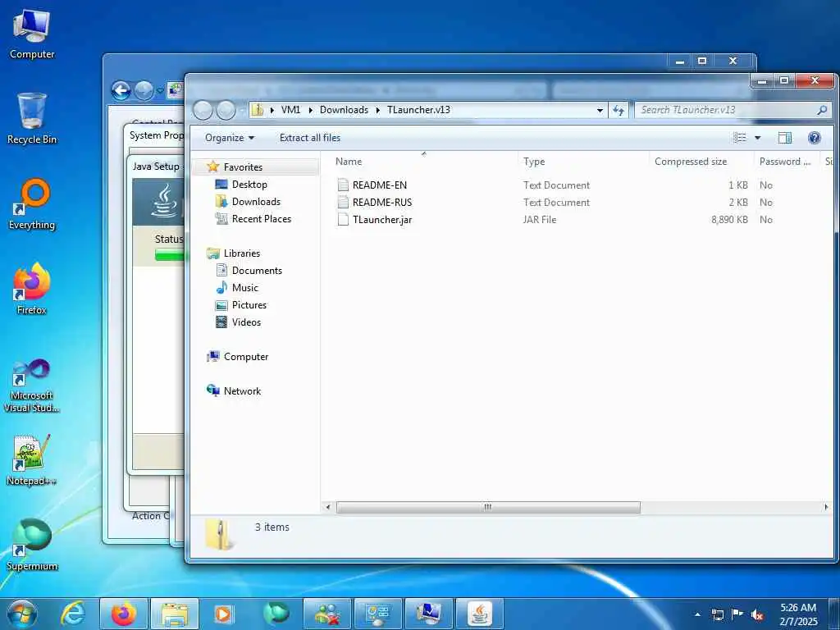Launch Everything search shortcut on desktop
Image resolution: width=840 pixels, height=630 pixels.
(32, 204)
